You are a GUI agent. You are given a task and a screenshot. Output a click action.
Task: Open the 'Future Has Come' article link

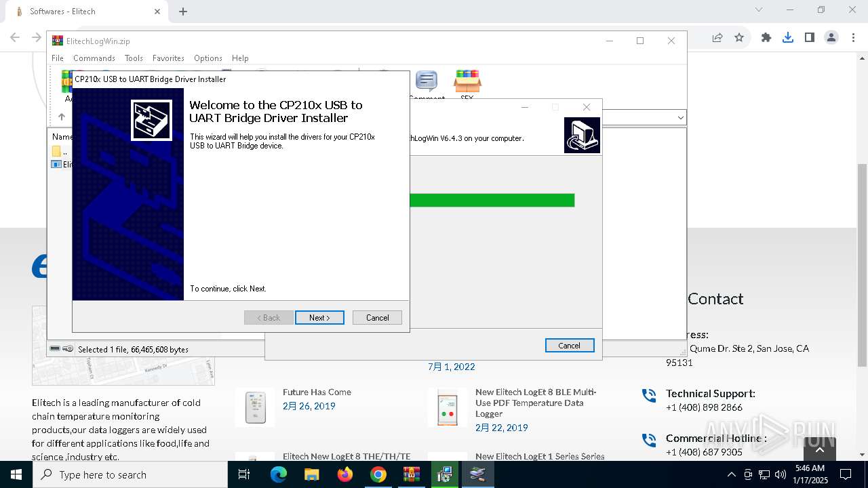click(317, 392)
